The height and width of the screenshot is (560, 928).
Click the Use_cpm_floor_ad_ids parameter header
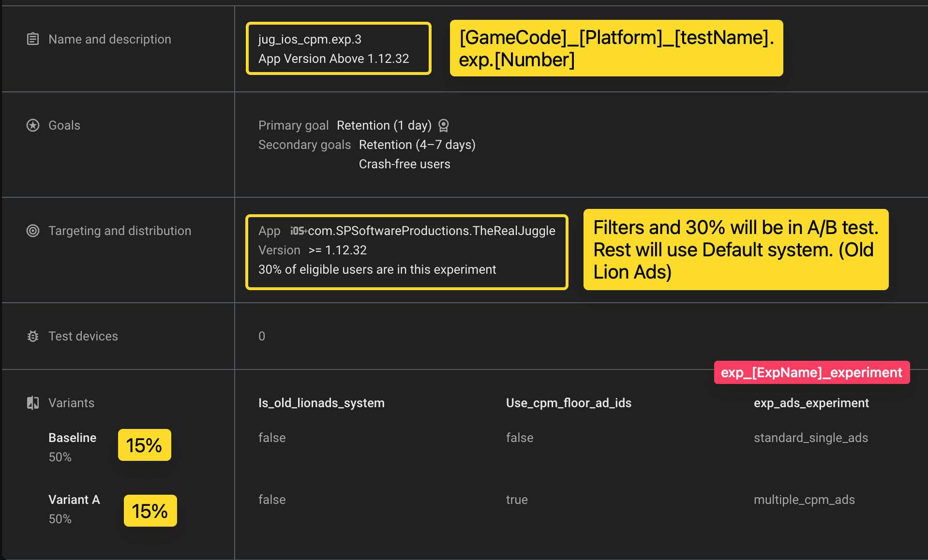pyautogui.click(x=569, y=403)
